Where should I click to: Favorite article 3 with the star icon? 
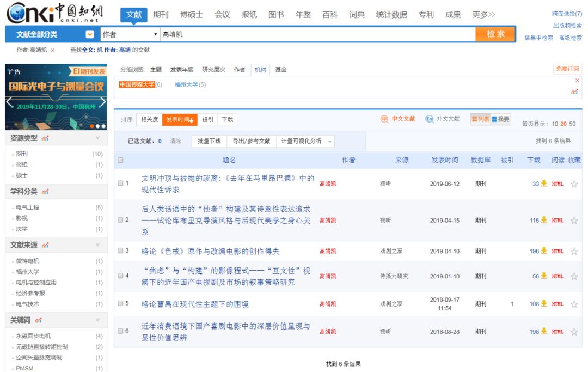tap(574, 251)
